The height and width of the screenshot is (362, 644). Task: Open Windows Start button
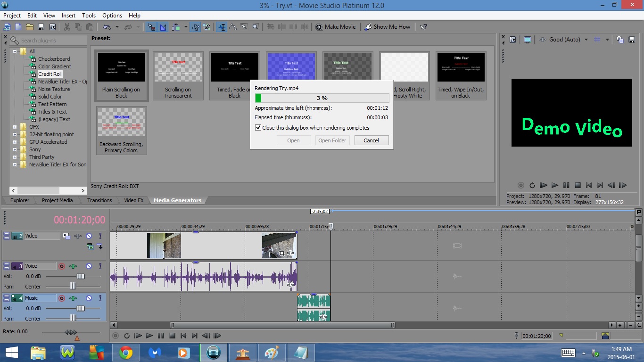click(x=12, y=353)
